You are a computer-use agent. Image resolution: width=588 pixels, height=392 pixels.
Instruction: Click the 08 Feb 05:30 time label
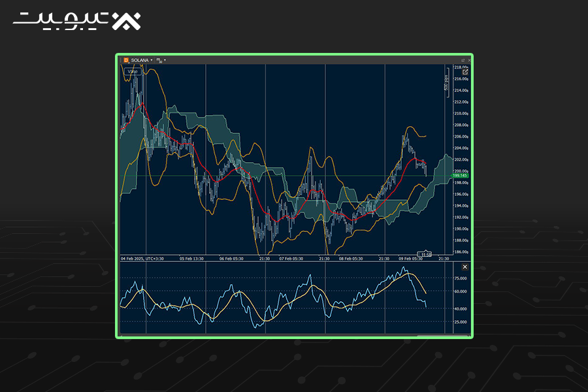[x=351, y=259]
